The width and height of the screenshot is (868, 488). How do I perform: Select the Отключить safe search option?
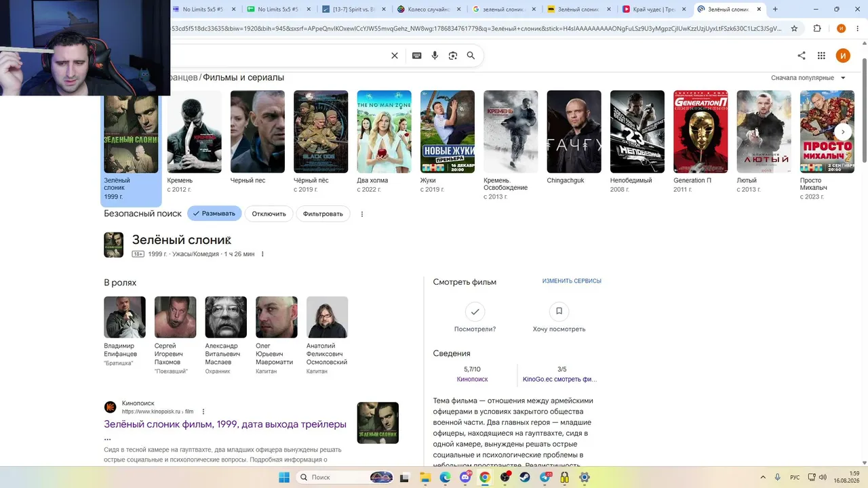[x=269, y=213]
